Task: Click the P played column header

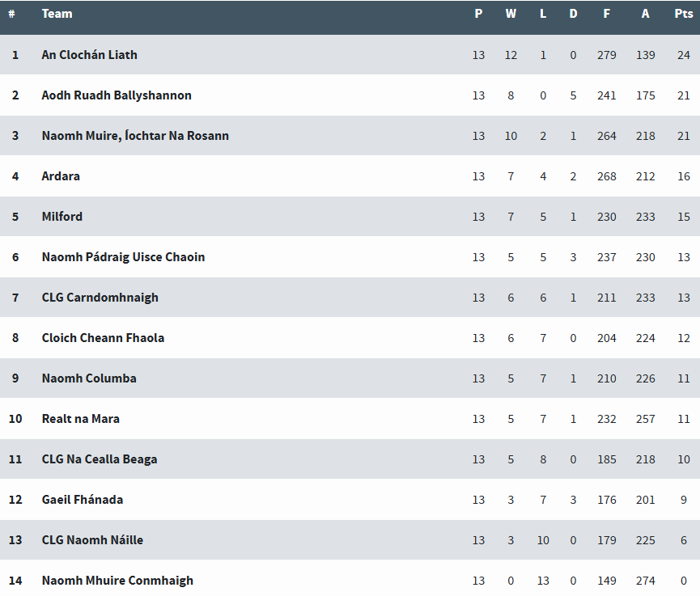Action: 478,14
